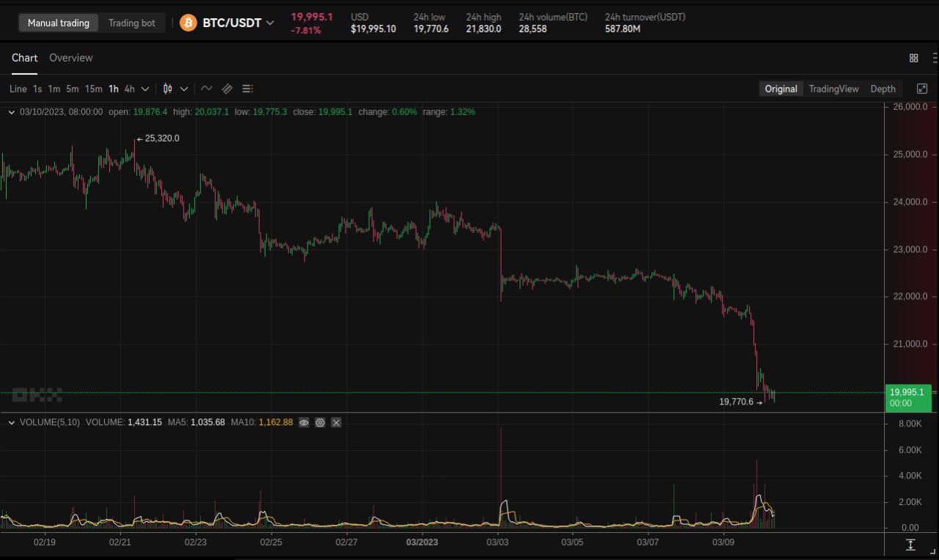Remove the Volume indicator with X
Viewport: 939px width, 560px height.
tap(336, 422)
